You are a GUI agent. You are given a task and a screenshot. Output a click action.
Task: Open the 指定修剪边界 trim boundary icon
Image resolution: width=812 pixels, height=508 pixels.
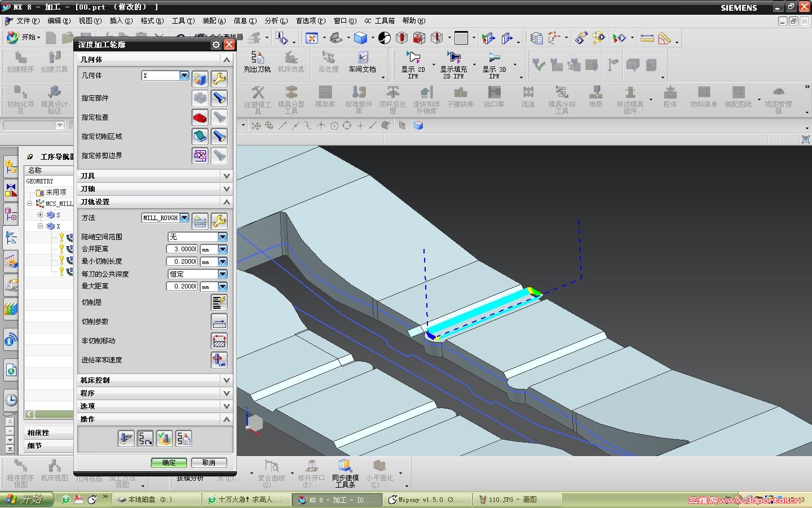[x=200, y=156]
